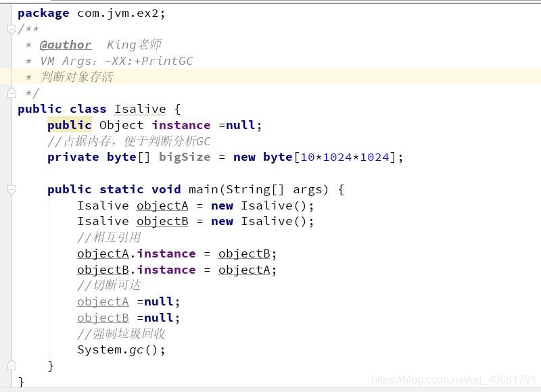Click the comment '//占据内存,便于判断分析GC'
The height and width of the screenshot is (392, 541).
coord(128,141)
